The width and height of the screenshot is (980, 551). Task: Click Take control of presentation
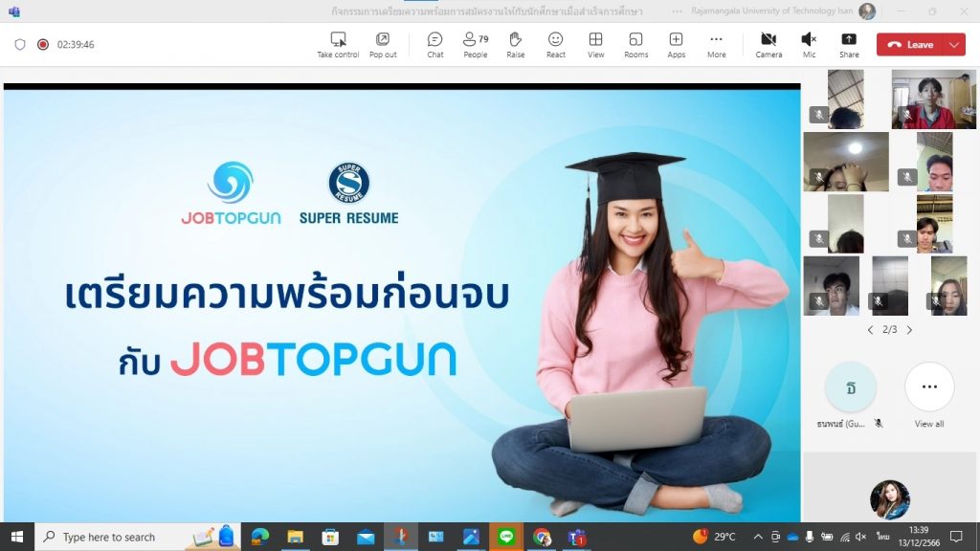(338, 44)
